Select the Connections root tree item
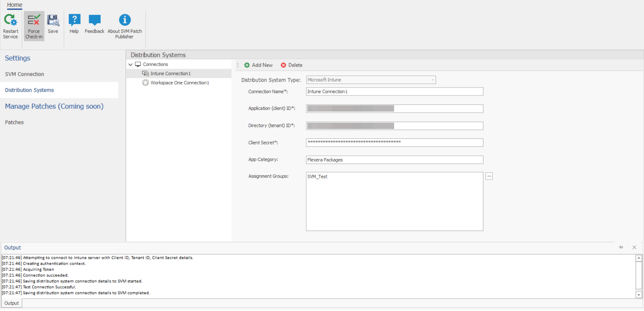The width and height of the screenshot is (644, 311). pyautogui.click(x=155, y=64)
